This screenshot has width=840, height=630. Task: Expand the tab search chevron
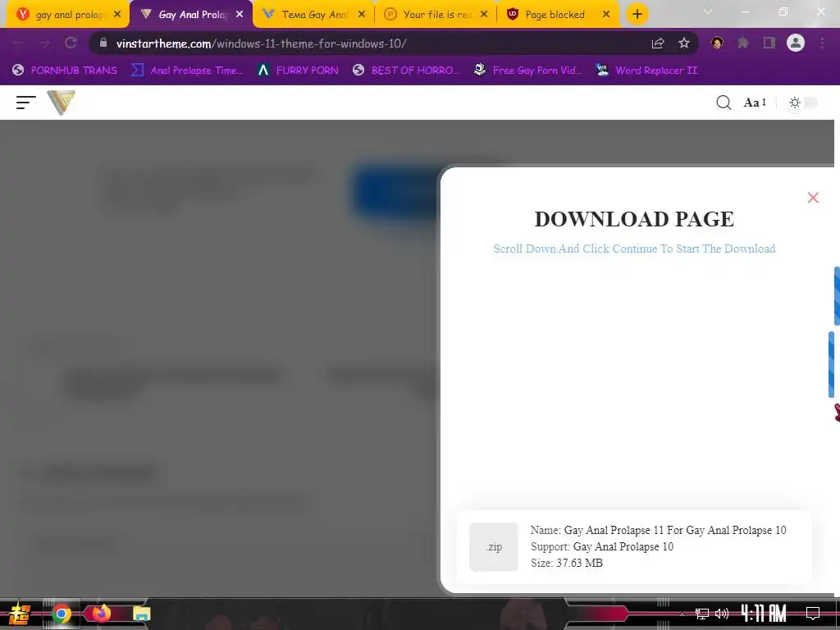point(708,11)
